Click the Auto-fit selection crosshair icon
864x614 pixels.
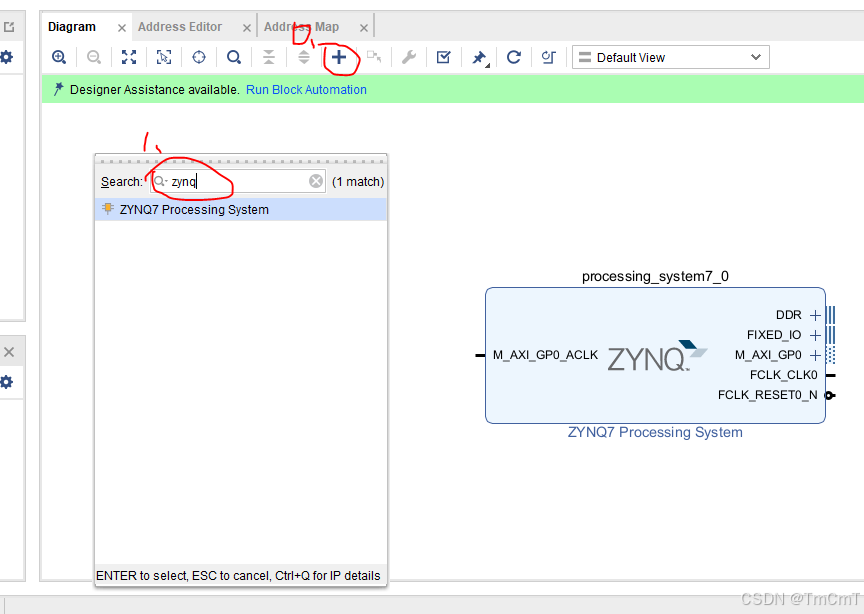tap(199, 57)
